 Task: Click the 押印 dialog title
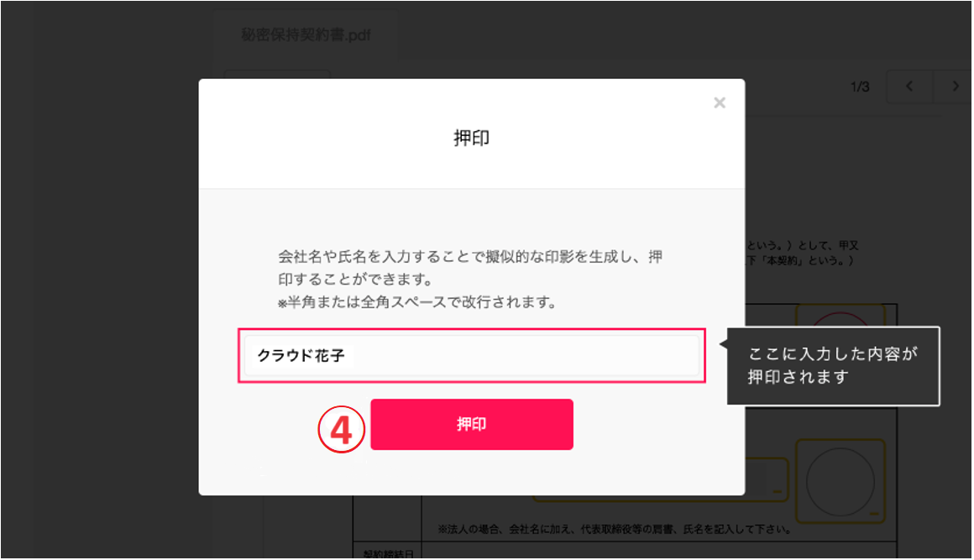tap(472, 138)
